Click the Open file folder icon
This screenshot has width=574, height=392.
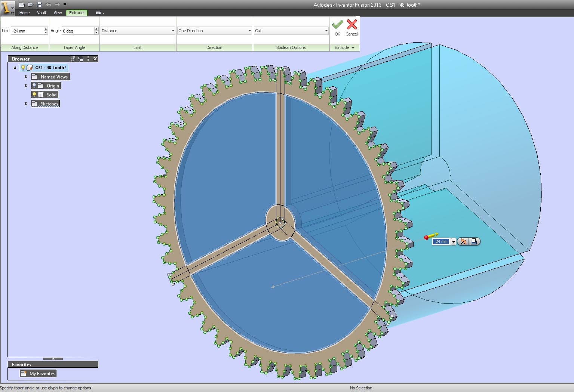click(31, 4)
